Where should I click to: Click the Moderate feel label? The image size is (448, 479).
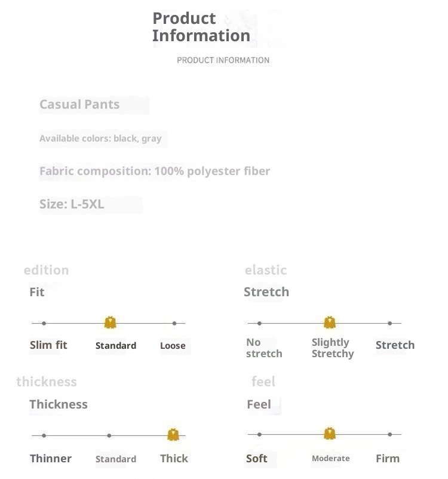(x=331, y=459)
